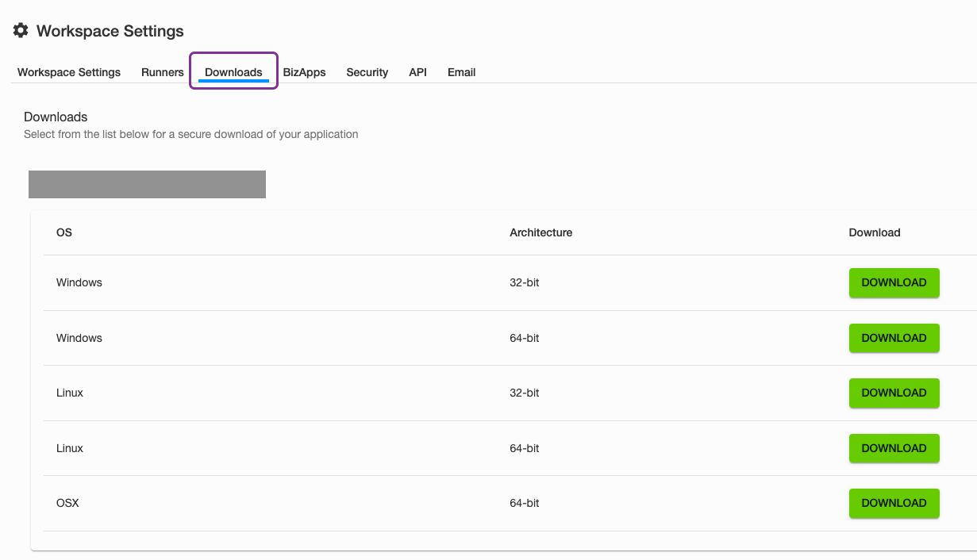This screenshot has width=977, height=560.
Task: Go to the Security tab
Action: pos(367,72)
